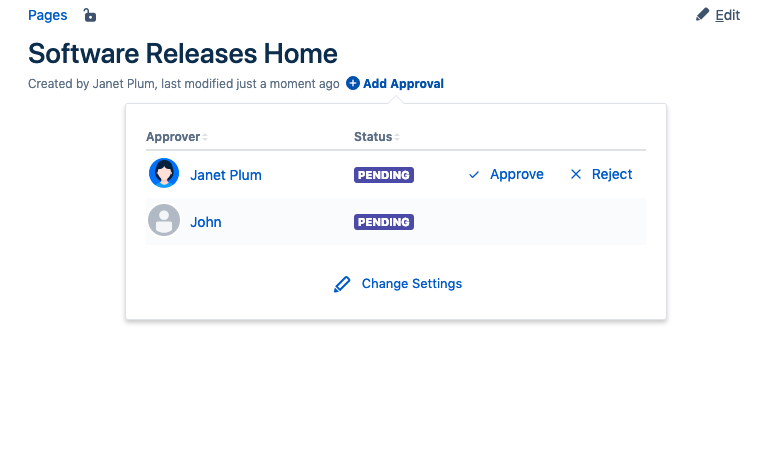Open John's profile name link

pos(206,222)
